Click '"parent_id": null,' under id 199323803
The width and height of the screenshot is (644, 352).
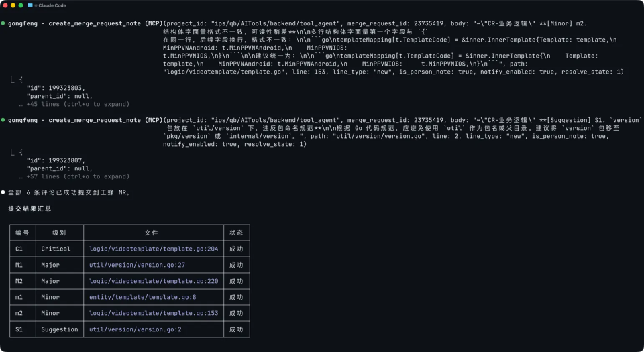pyautogui.click(x=60, y=96)
